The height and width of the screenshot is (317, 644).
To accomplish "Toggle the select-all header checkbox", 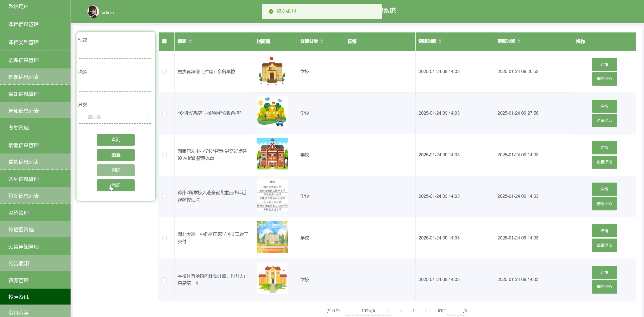I will point(164,41).
